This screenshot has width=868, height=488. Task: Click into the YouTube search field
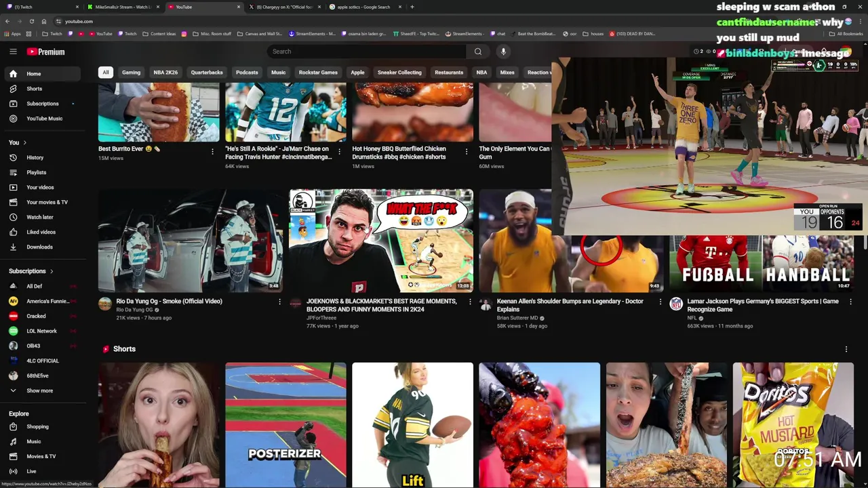367,52
